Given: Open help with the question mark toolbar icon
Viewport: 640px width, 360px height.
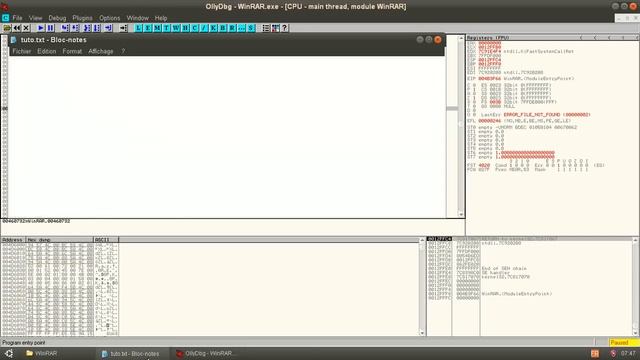Looking at the screenshot, I should coord(285,28).
